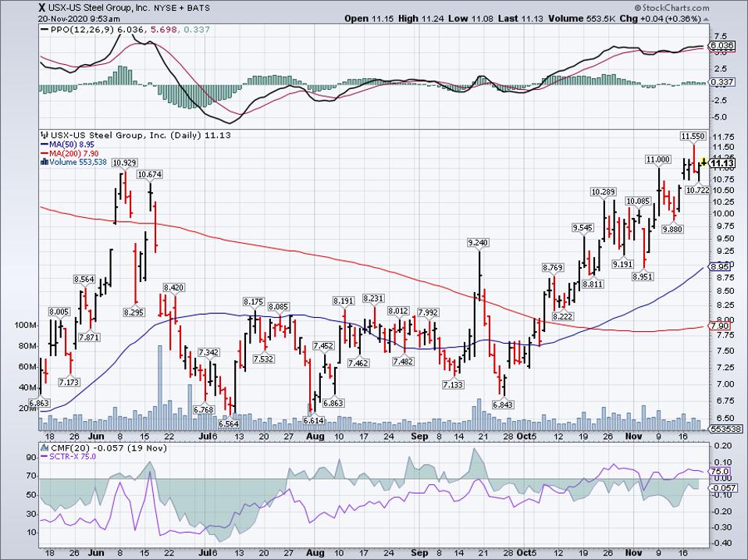Click the 8.420 price label
Viewport: 748px width, 560px height.
pyautogui.click(x=174, y=287)
